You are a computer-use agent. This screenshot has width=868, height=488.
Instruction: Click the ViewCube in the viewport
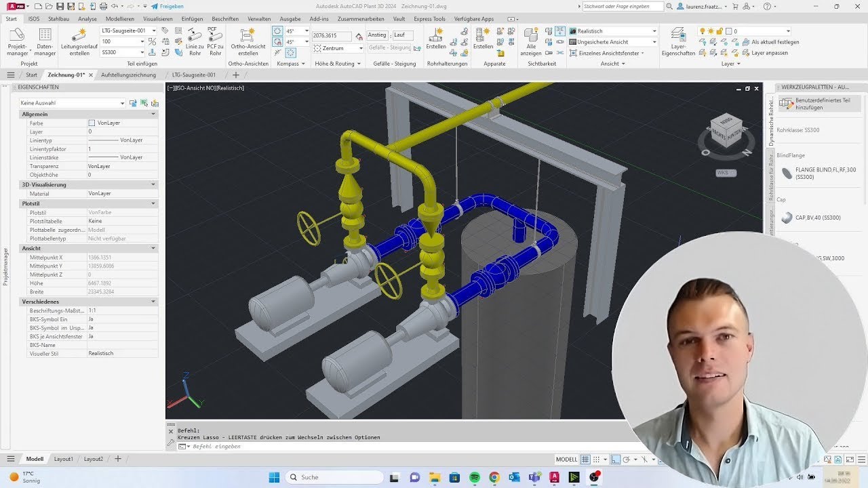coord(726,131)
